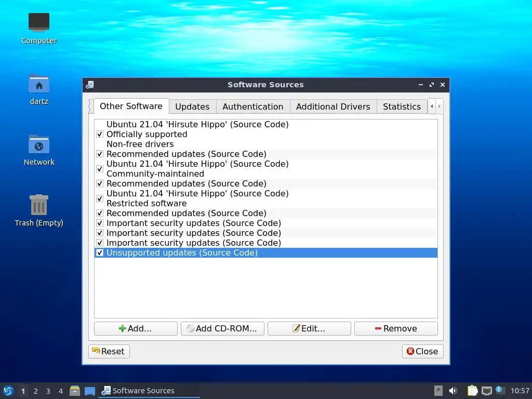The height and width of the screenshot is (399, 532).
Task: Select the Officially supported text line
Action: (x=147, y=135)
